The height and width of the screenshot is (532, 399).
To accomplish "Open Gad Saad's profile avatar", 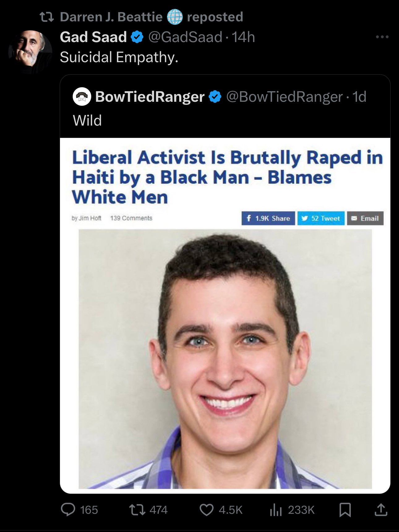I will tap(30, 52).
